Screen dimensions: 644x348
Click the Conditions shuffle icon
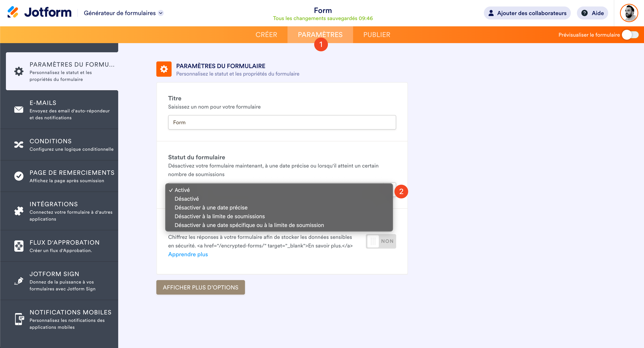(x=19, y=145)
